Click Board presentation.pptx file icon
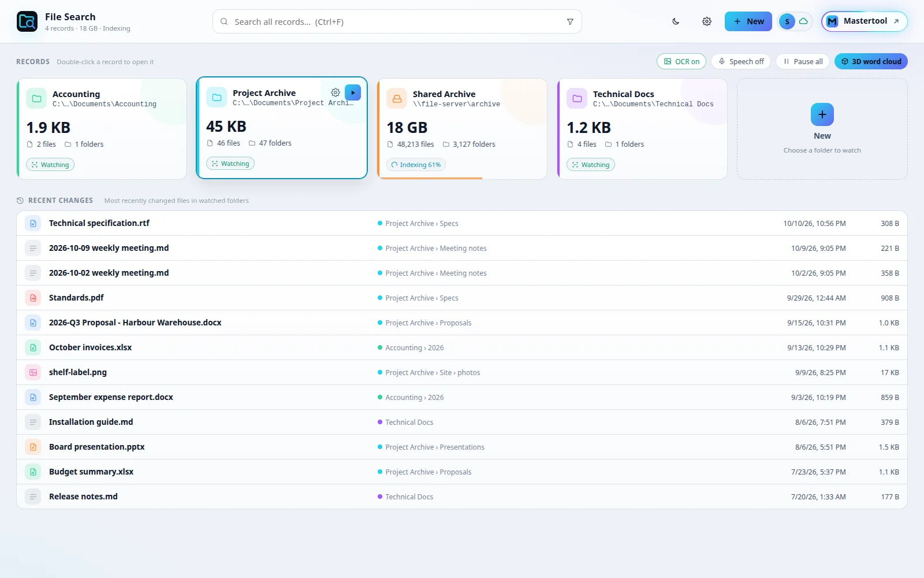Image resolution: width=924 pixels, height=578 pixels. pos(33,447)
